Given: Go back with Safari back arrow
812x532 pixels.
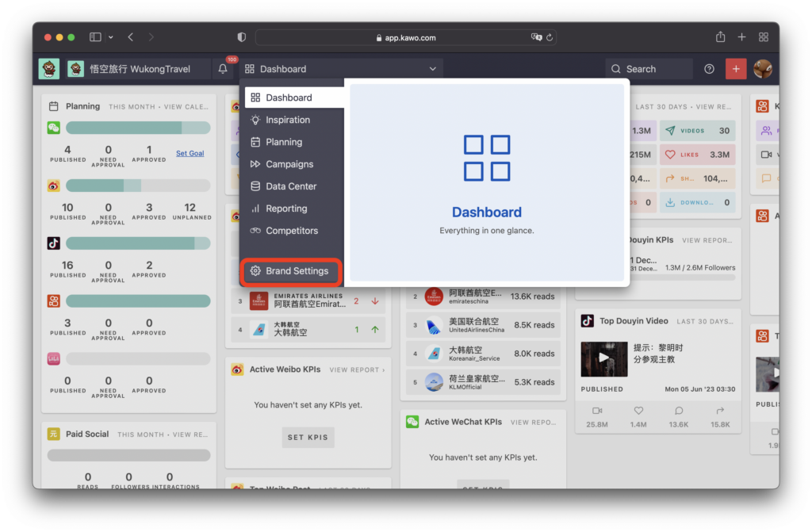Looking at the screenshot, I should point(131,37).
